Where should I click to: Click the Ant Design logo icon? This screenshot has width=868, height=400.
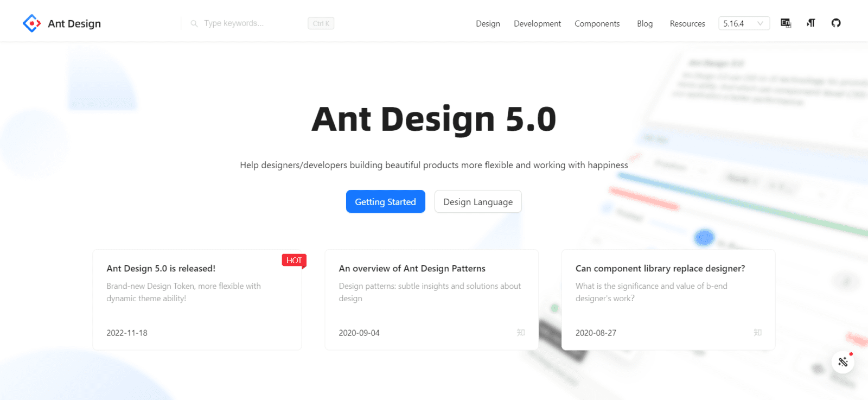click(32, 23)
